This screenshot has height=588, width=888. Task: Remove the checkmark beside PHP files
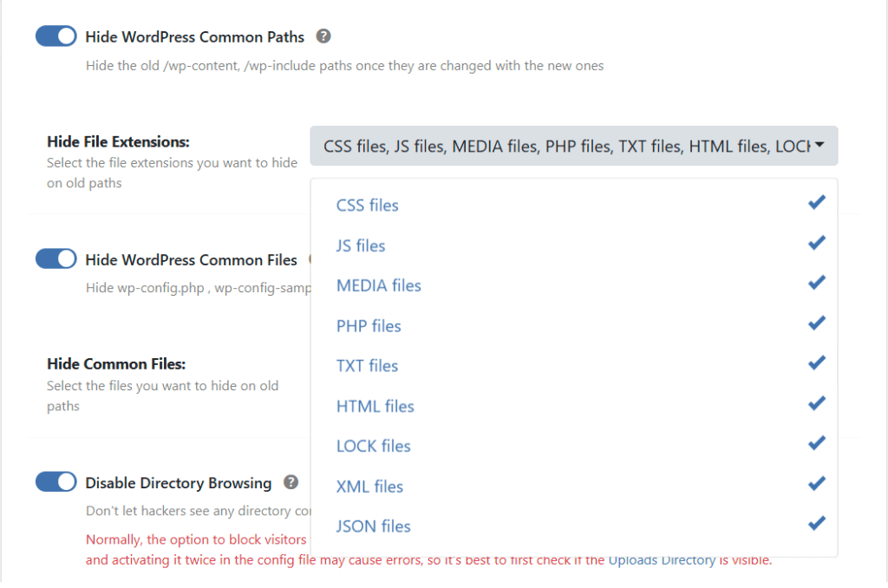[816, 322]
